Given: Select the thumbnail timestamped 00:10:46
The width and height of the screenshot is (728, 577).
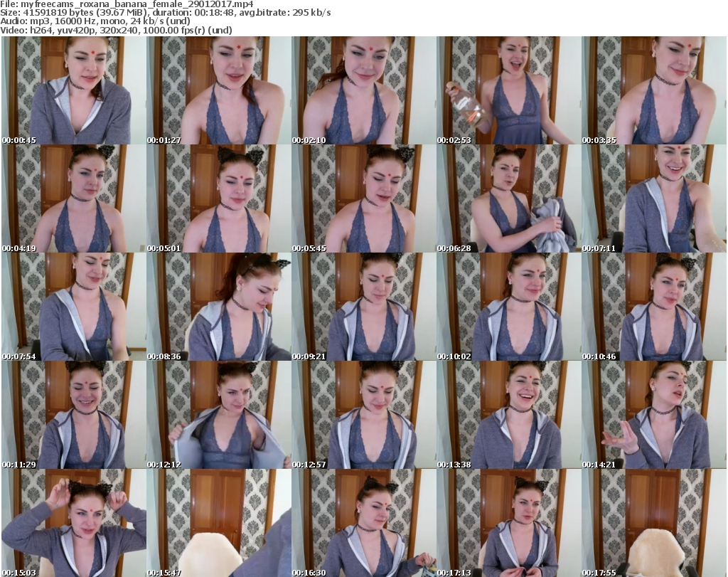Looking at the screenshot, I should [x=654, y=307].
